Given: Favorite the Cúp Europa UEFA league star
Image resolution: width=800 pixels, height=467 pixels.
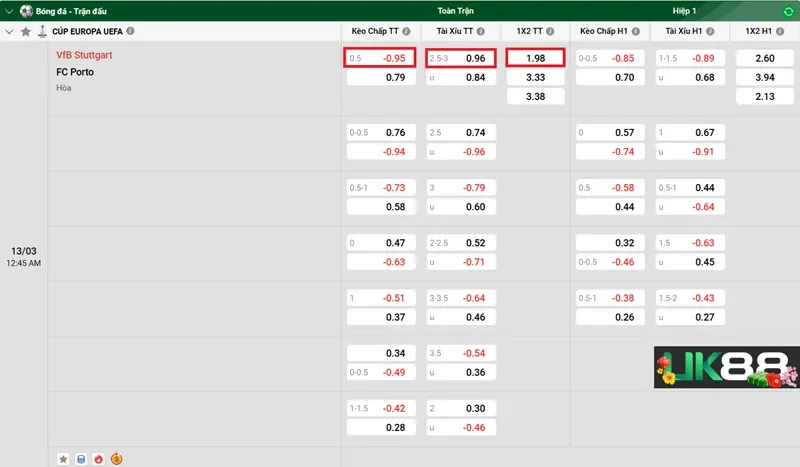Looking at the screenshot, I should click(x=26, y=31).
